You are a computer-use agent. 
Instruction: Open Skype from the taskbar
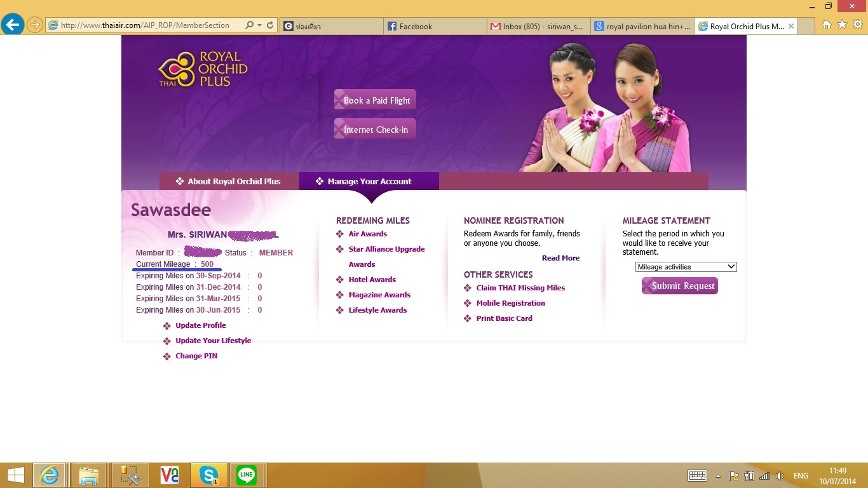tap(208, 475)
